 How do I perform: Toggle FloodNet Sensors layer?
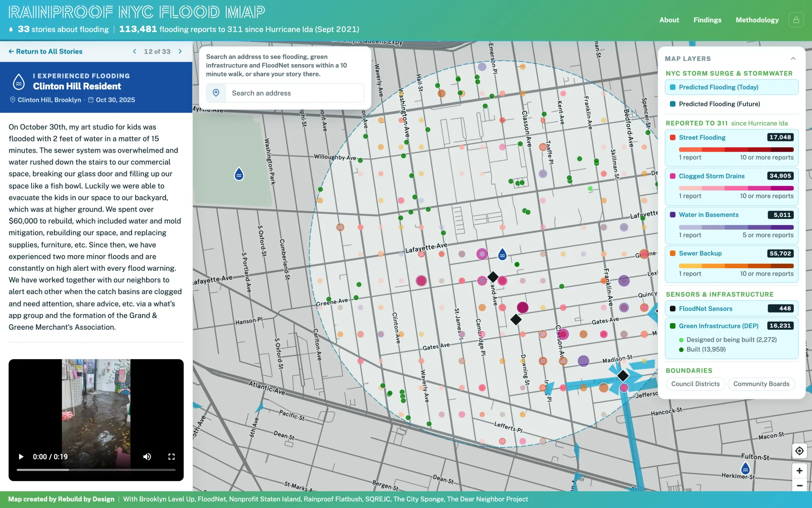pos(732,308)
